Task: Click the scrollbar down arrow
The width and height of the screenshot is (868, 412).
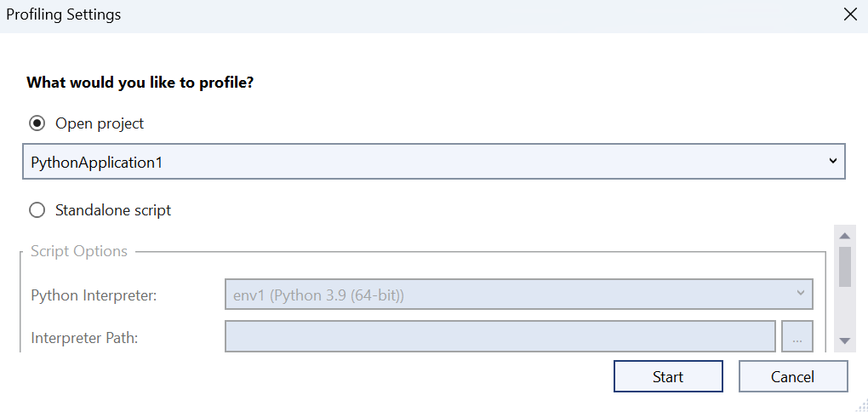Action: pyautogui.click(x=845, y=340)
